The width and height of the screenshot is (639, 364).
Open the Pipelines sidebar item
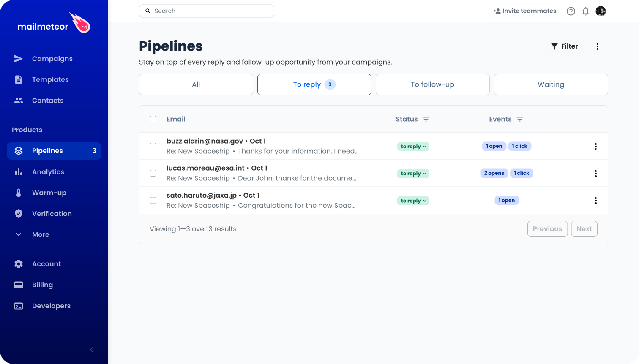click(54, 151)
